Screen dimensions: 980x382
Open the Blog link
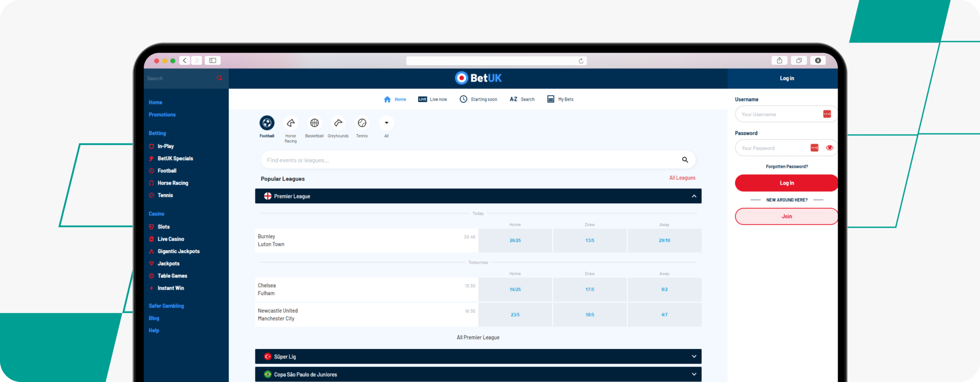154,318
